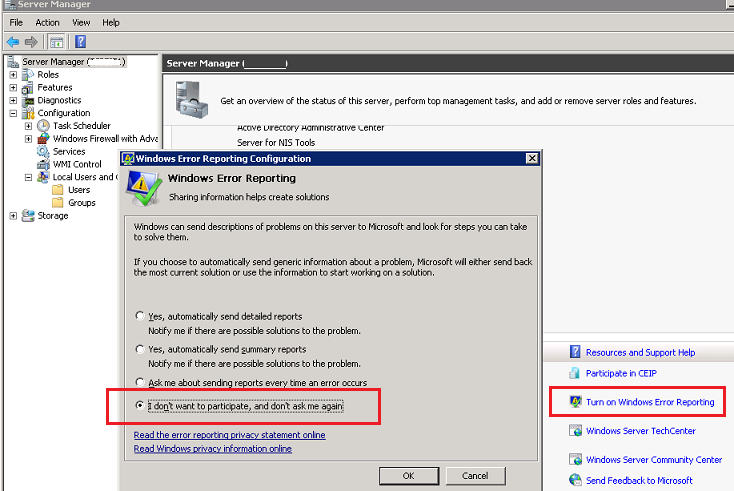This screenshot has width=734, height=491.
Task: Collapse the Configuration tree node
Action: coord(13,113)
